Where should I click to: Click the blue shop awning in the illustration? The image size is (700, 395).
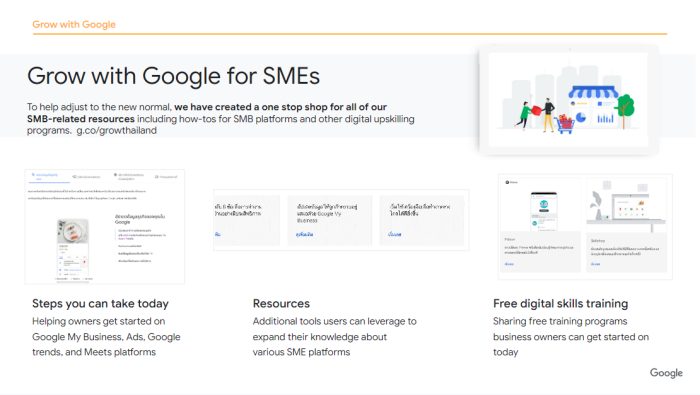pyautogui.click(x=593, y=92)
